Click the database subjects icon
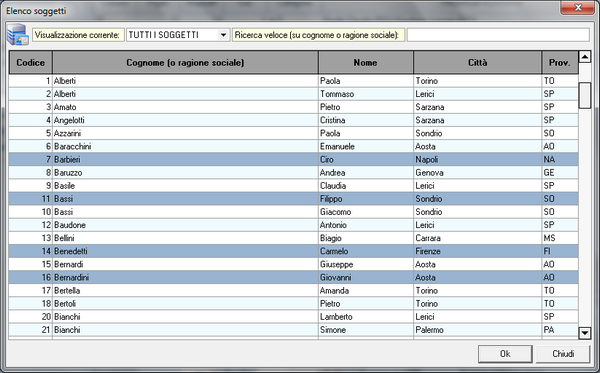Viewport: 600px width, 373px height. [x=18, y=34]
